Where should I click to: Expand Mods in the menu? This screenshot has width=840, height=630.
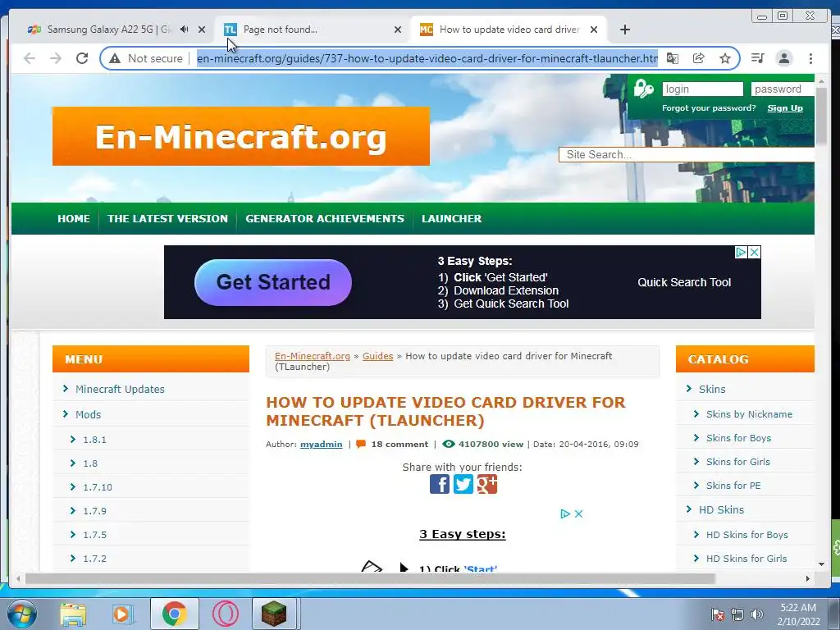click(88, 414)
